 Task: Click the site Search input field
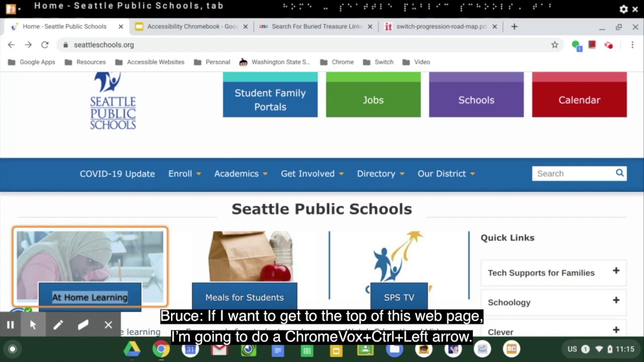[x=574, y=173]
